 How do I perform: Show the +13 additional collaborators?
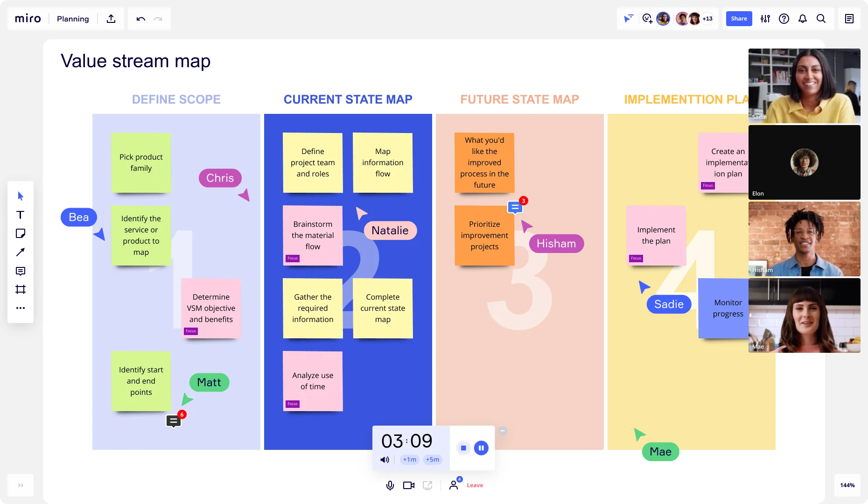pyautogui.click(x=707, y=19)
